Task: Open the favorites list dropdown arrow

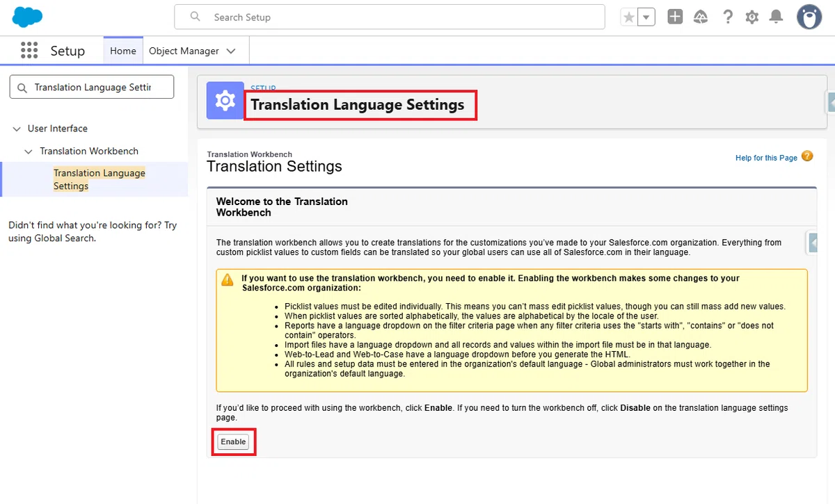Action: tap(646, 17)
